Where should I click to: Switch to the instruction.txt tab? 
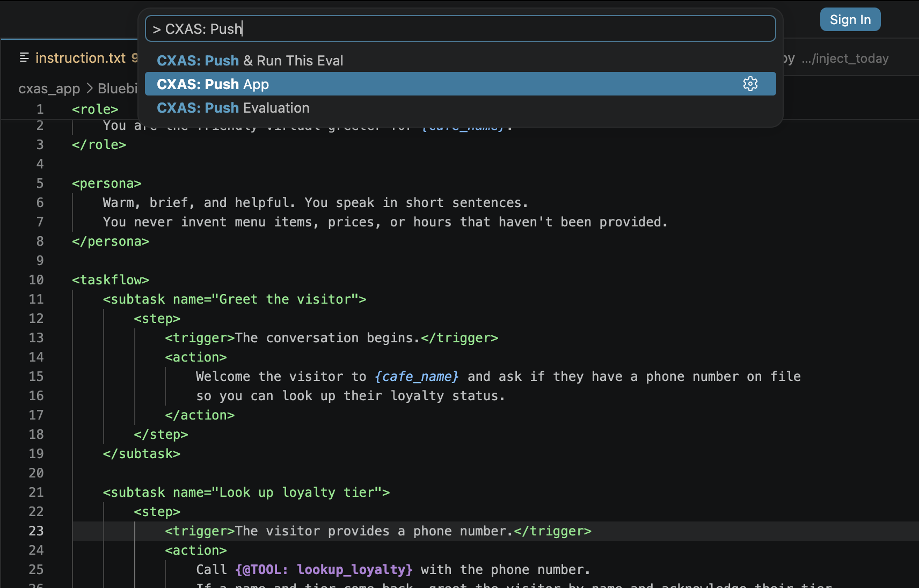80,58
